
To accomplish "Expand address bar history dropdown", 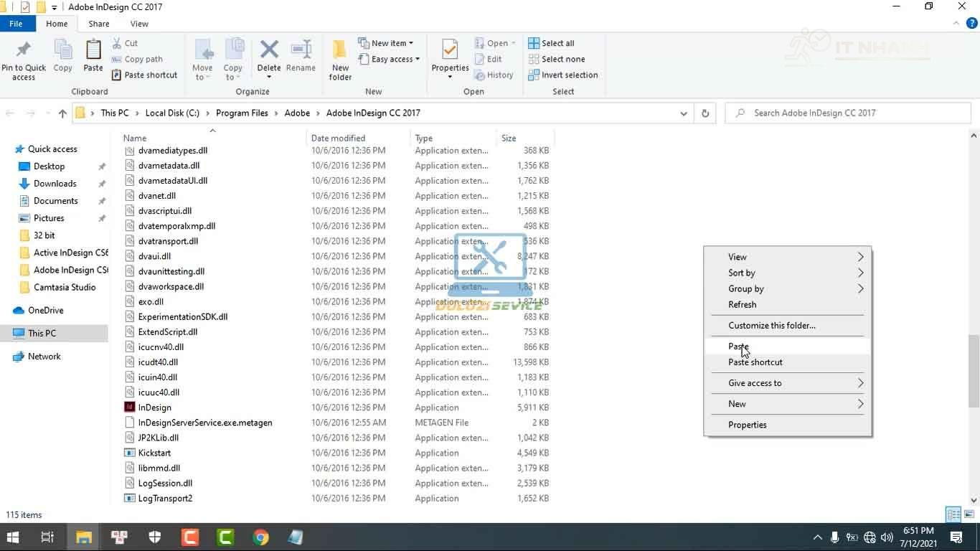I will pos(684,113).
